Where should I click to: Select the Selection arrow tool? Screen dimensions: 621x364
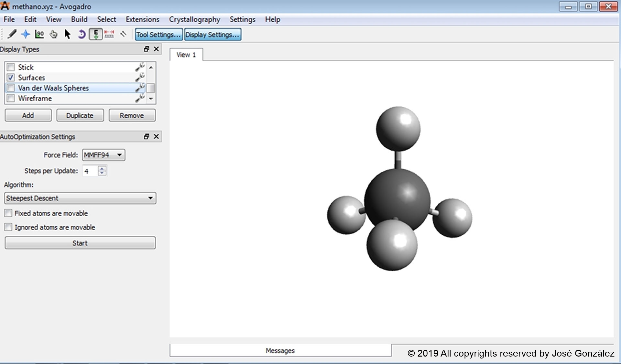point(67,34)
